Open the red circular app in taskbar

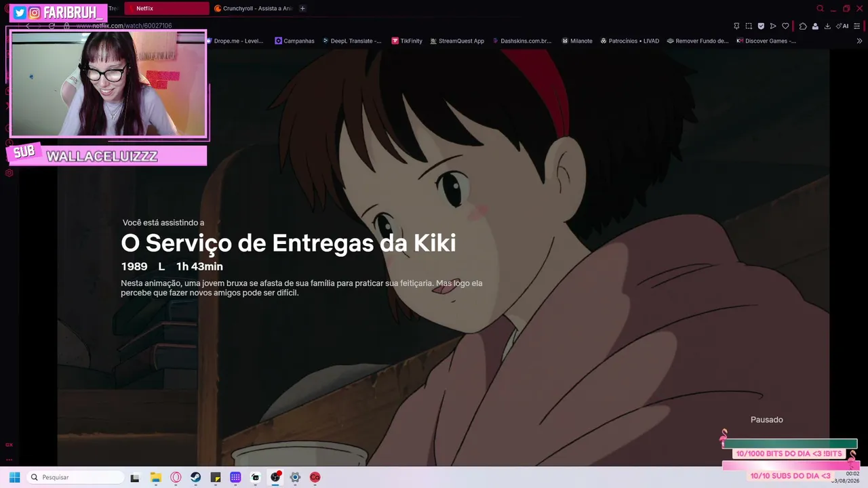tap(315, 478)
